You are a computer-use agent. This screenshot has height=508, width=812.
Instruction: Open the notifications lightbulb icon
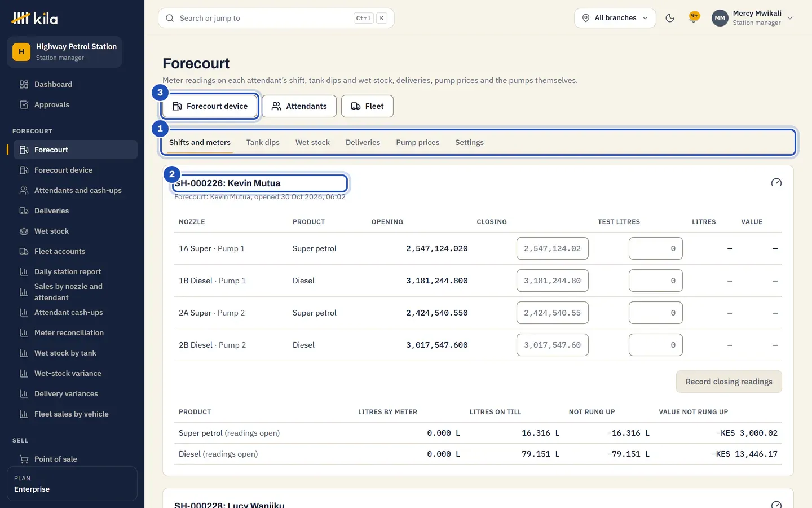coord(694,17)
